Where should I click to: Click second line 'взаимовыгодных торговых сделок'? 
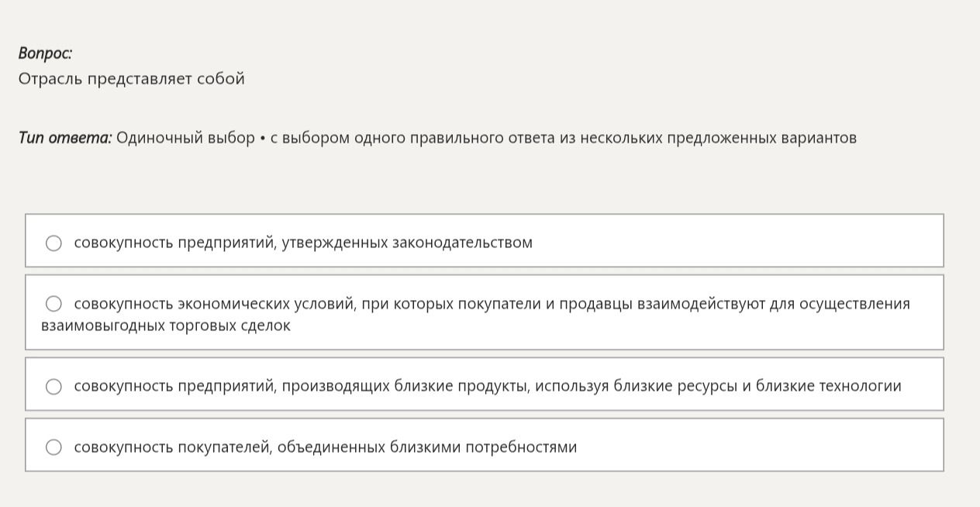tap(166, 326)
